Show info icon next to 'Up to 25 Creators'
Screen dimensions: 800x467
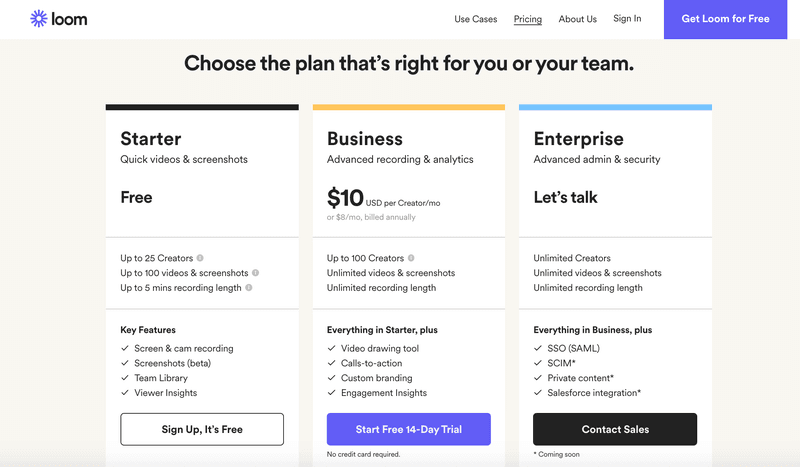click(x=200, y=258)
